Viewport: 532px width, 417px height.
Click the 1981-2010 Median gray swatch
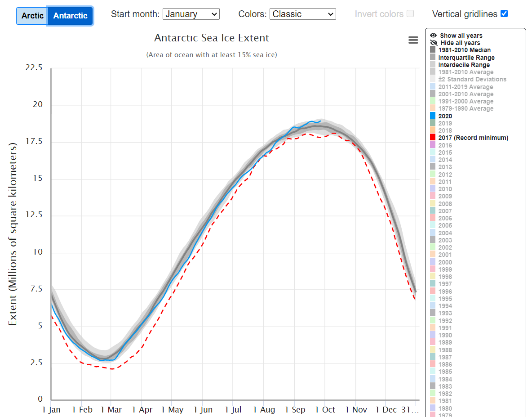pyautogui.click(x=433, y=50)
